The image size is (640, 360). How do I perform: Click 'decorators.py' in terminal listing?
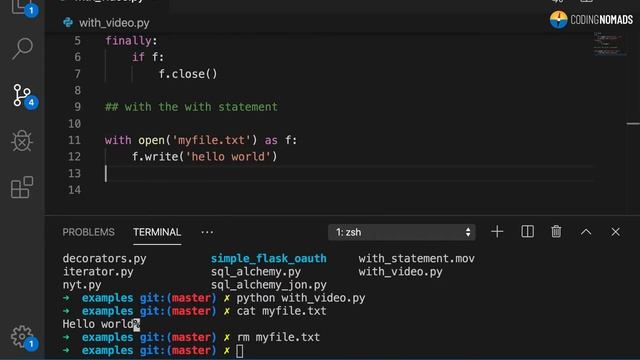104,258
